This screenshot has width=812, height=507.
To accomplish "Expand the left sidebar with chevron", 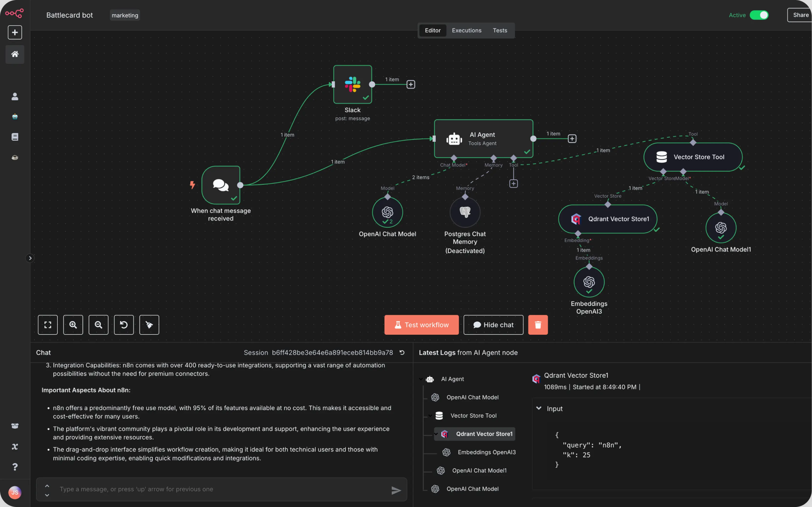I will 30,258.
